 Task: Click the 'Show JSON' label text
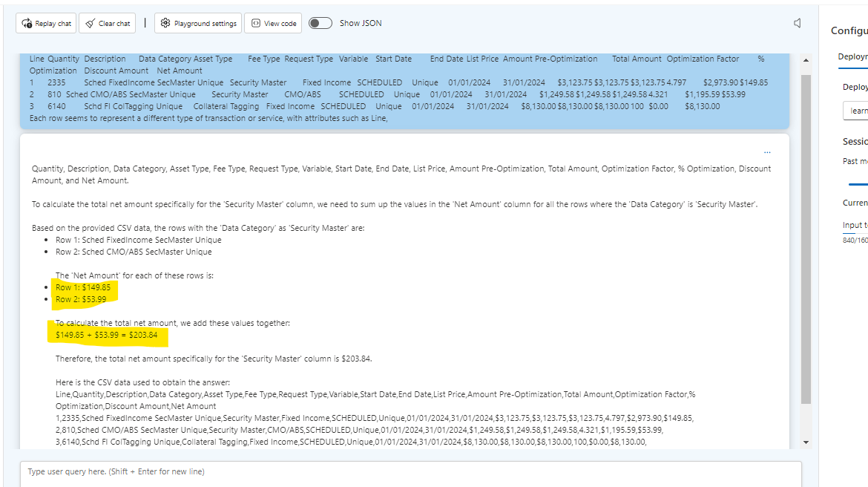[x=361, y=23]
